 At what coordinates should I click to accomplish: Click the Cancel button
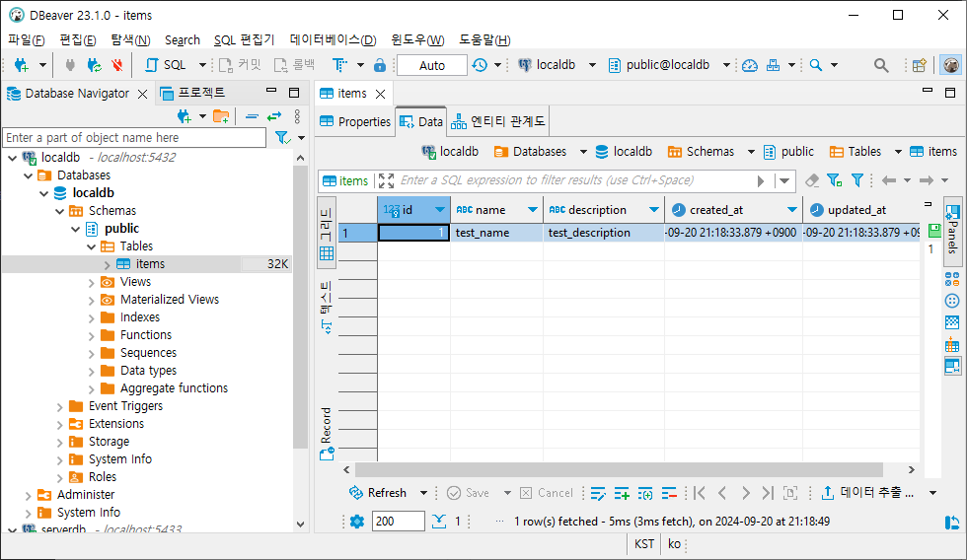pyautogui.click(x=547, y=493)
